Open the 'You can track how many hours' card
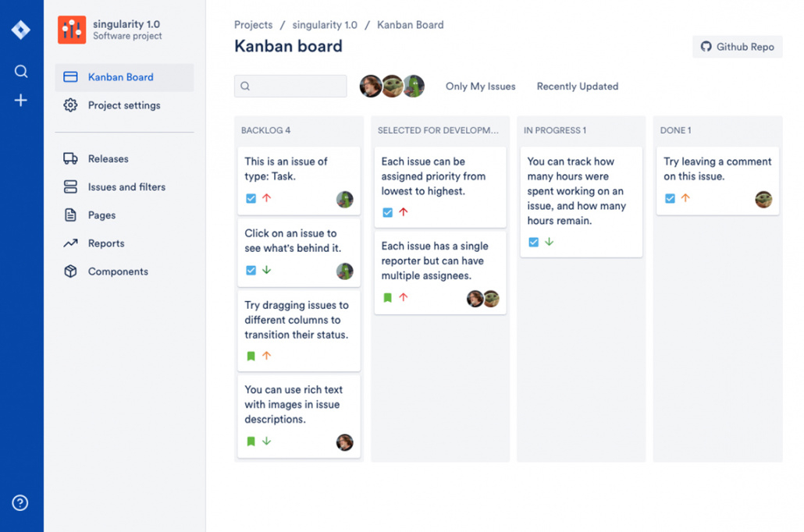 point(581,191)
